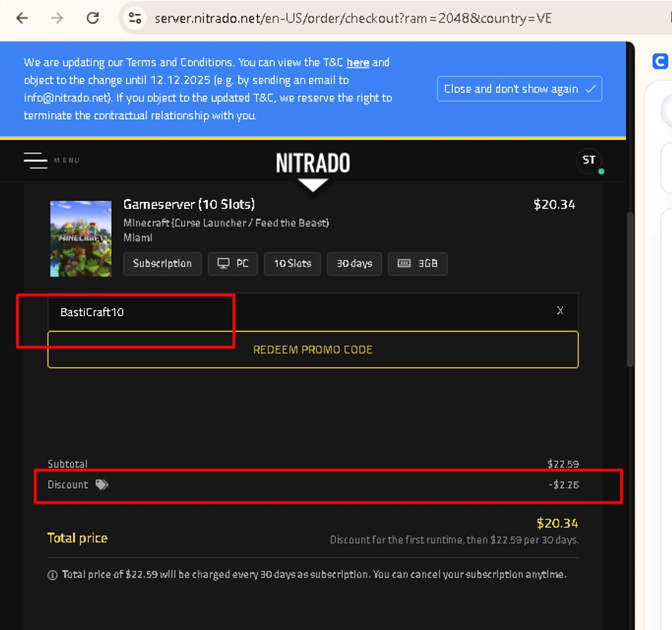Screen dimensions: 672x630
Task: Open the T&C 'here' link
Action: 358,62
